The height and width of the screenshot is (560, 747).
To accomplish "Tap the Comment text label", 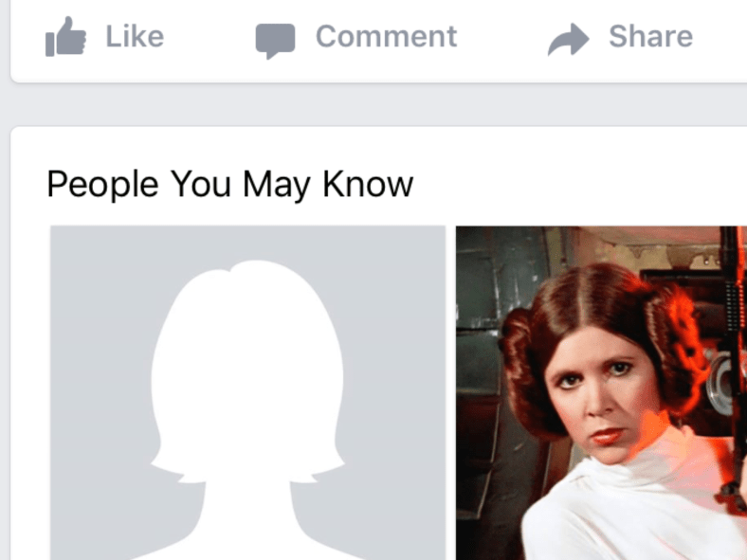I will coord(387,37).
